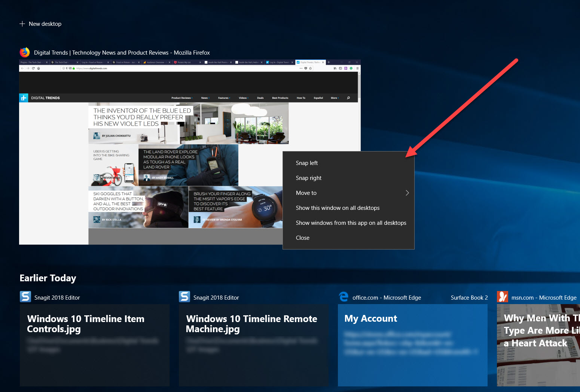Click the Snagit icon above Timeline Remote Machine card
This screenshot has height=392, width=580.
point(184,297)
